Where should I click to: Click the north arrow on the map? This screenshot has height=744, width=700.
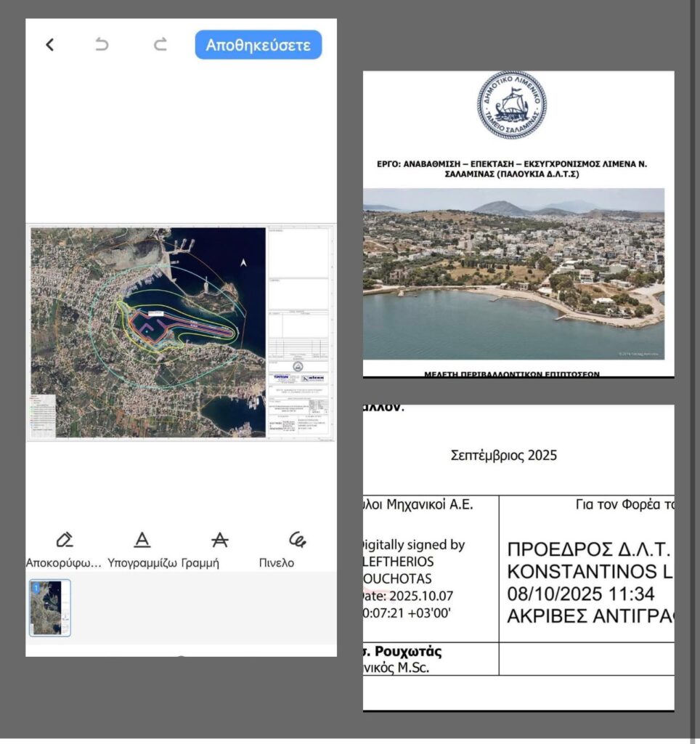pyautogui.click(x=244, y=263)
